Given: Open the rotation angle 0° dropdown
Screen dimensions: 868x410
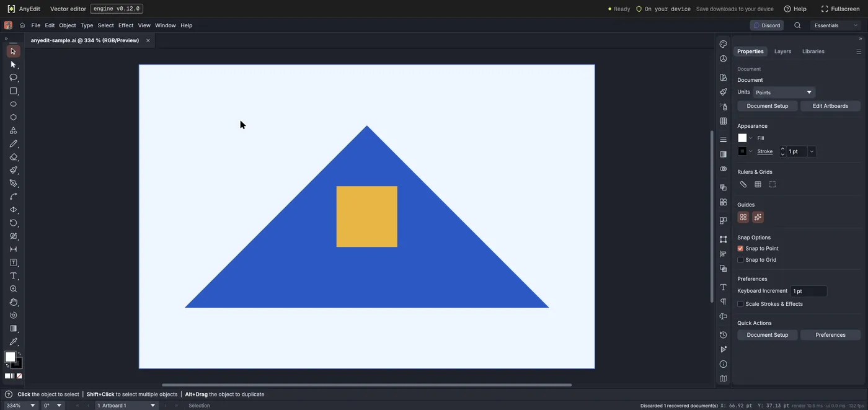Looking at the screenshot, I should point(53,406).
